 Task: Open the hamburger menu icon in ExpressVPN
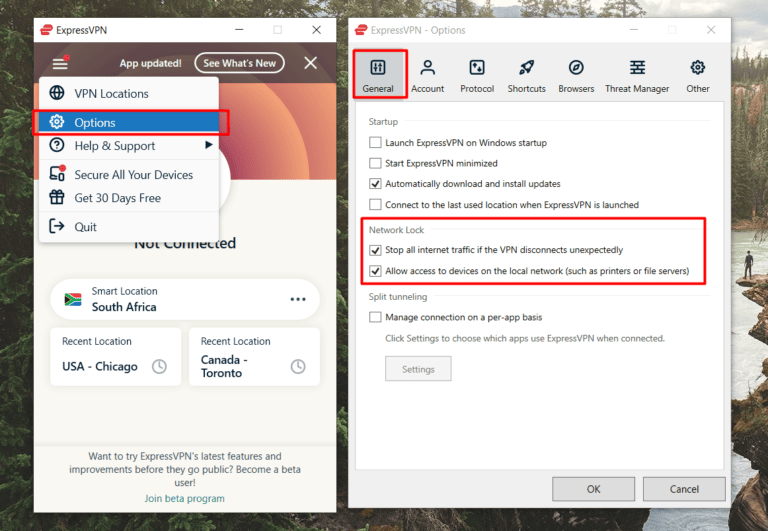pos(60,63)
